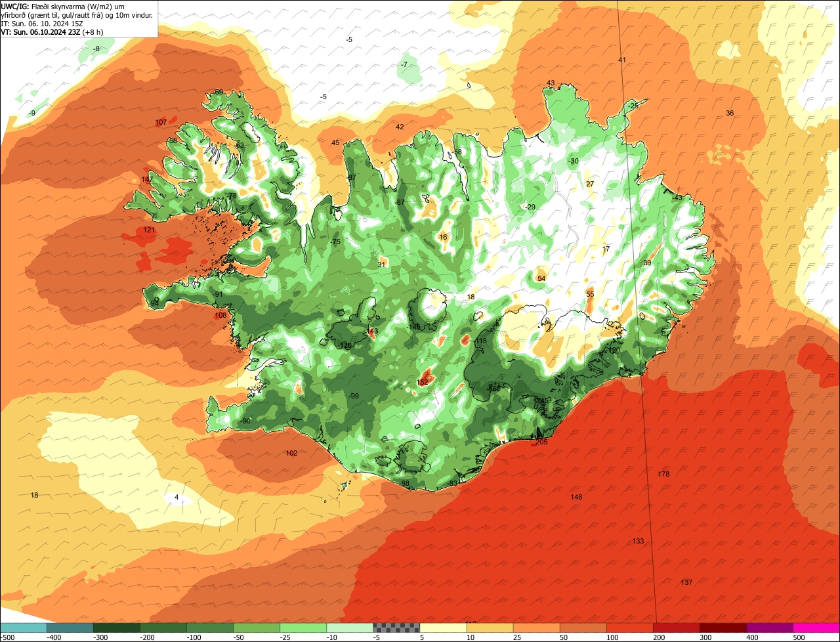Click the map value 205 on the southeast coast
Viewport: 840px width, 642px height.
point(541,442)
